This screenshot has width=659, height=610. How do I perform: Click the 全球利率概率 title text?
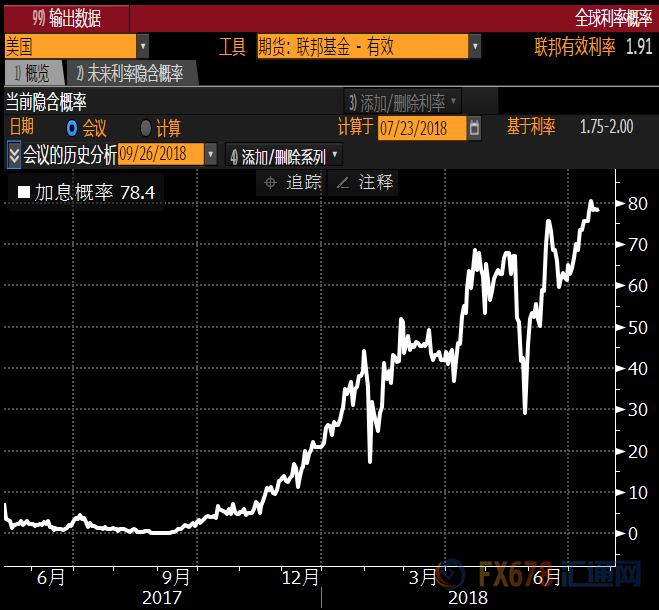click(613, 18)
